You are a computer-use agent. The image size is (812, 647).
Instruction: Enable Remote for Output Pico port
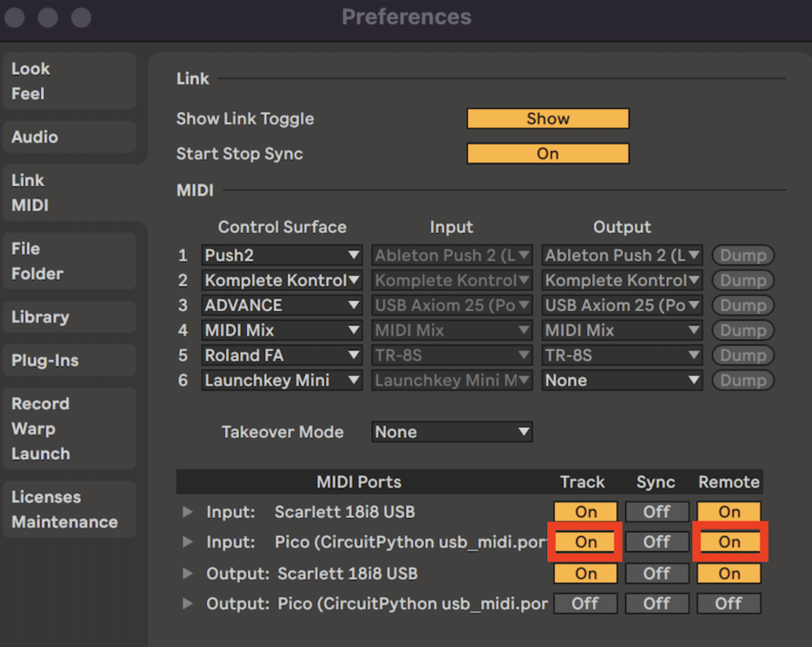[729, 604]
